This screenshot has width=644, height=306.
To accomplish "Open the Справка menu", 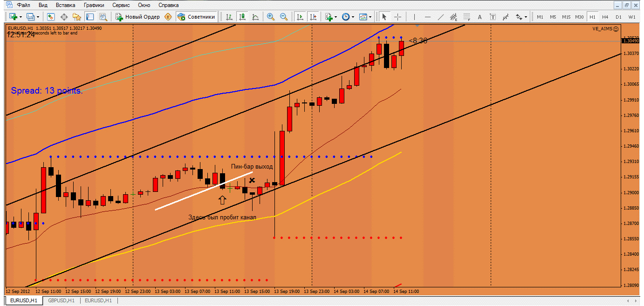I will pos(168,5).
